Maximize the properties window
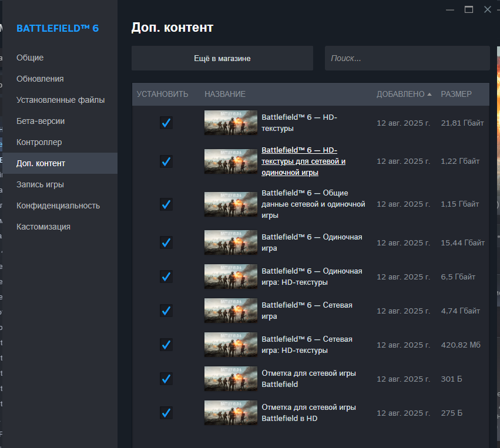This screenshot has width=500, height=448. coord(469,9)
